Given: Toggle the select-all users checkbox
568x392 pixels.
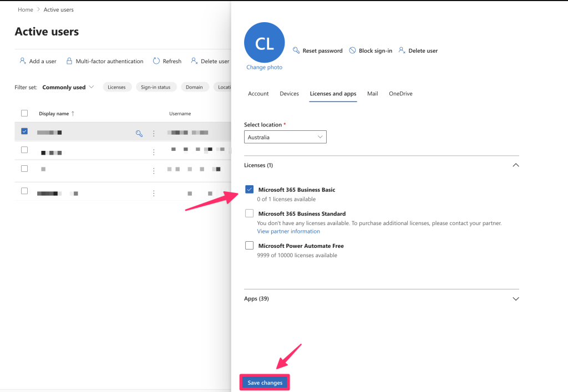Looking at the screenshot, I should 24,113.
